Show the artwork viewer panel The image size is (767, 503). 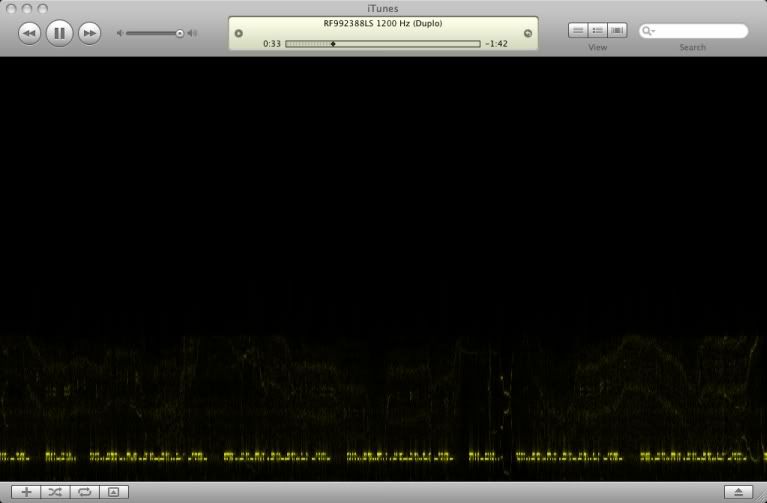point(113,492)
